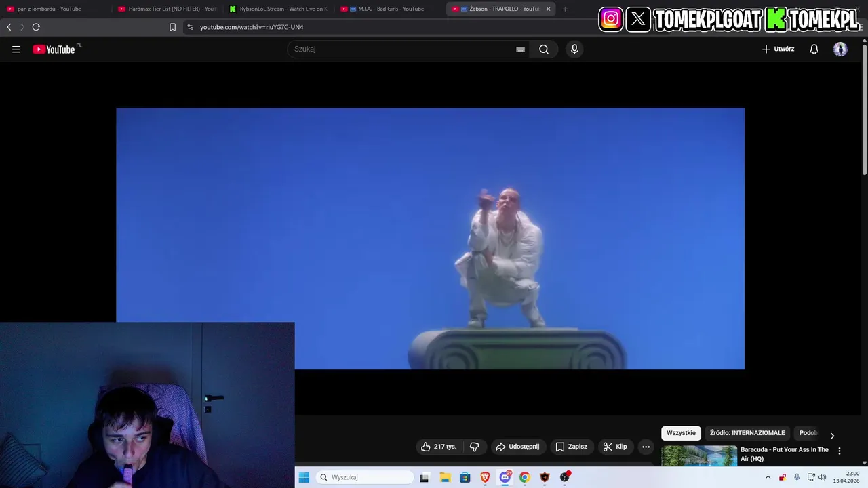868x488 pixels.
Task: Go forward in the browser
Action: point(22,27)
